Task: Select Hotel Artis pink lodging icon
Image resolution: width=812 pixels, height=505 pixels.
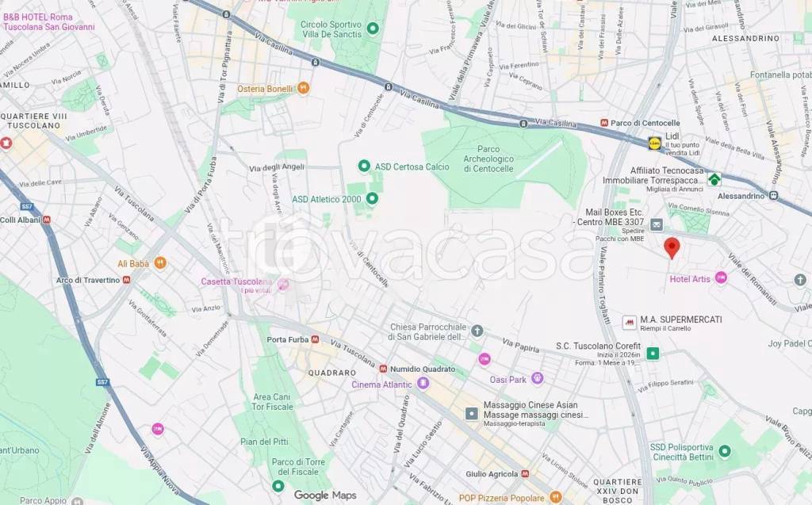Action: 721,278
